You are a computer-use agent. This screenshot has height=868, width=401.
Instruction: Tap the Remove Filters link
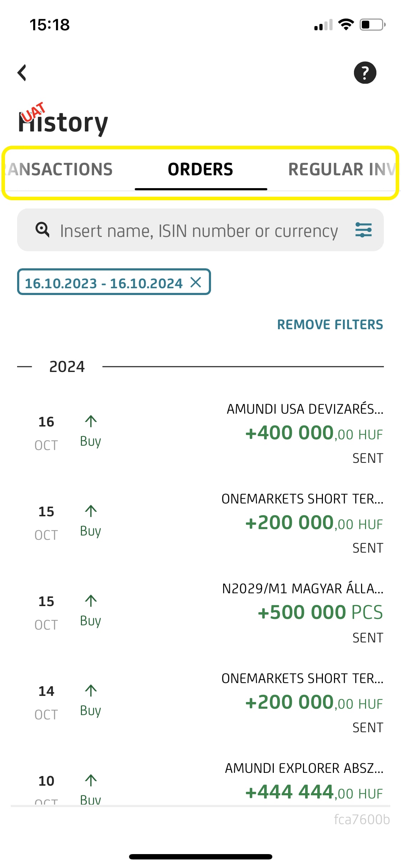tap(330, 325)
